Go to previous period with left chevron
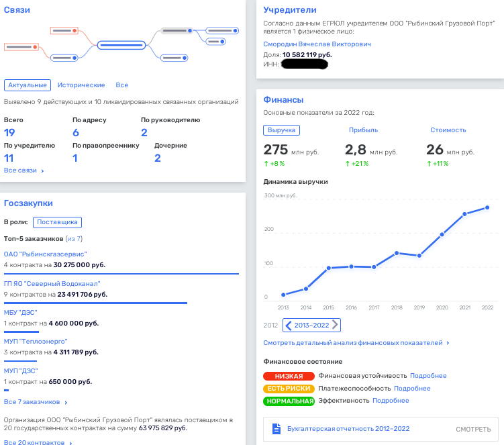The height and width of the screenshot is (445, 504). point(289,325)
